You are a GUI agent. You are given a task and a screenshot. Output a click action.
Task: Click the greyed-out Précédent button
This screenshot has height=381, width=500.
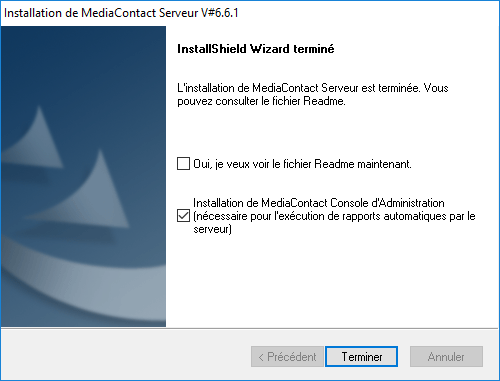pyautogui.click(x=287, y=357)
